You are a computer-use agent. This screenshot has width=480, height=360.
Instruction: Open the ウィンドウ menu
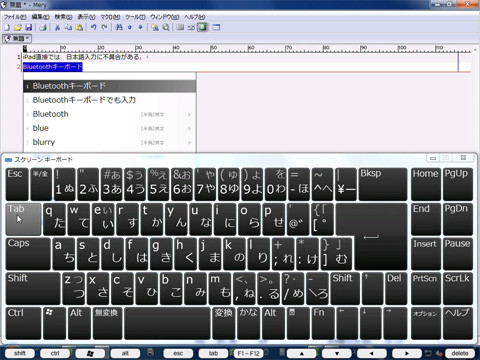165,17
